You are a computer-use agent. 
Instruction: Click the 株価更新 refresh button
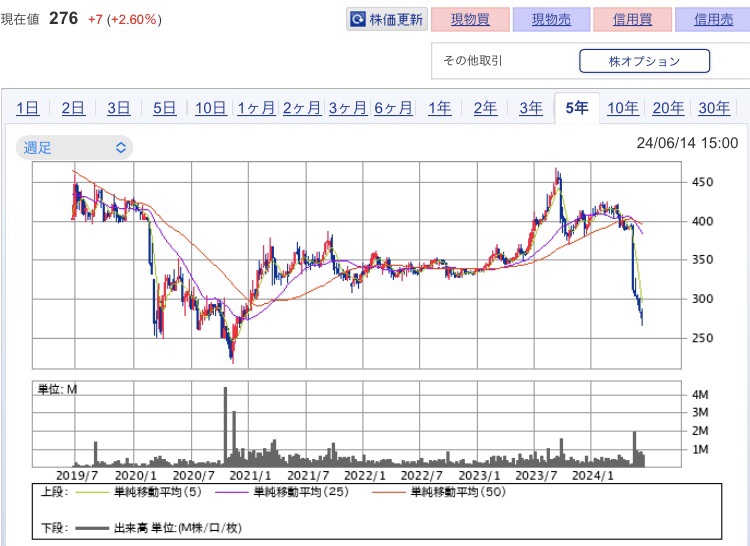[386, 20]
